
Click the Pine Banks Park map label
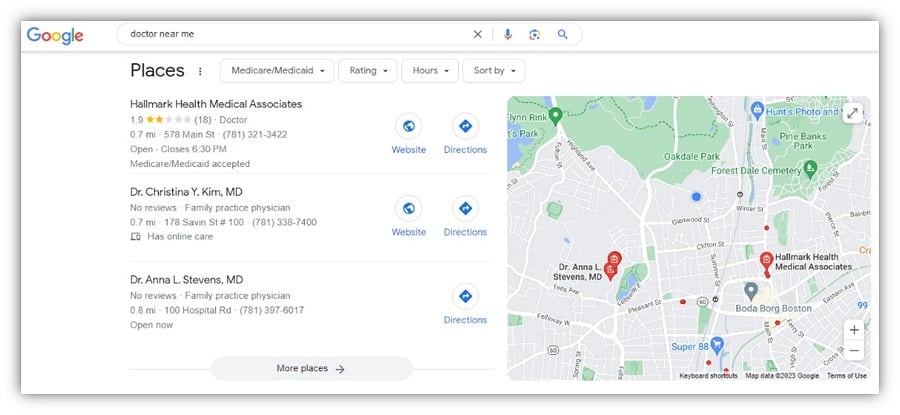click(803, 141)
